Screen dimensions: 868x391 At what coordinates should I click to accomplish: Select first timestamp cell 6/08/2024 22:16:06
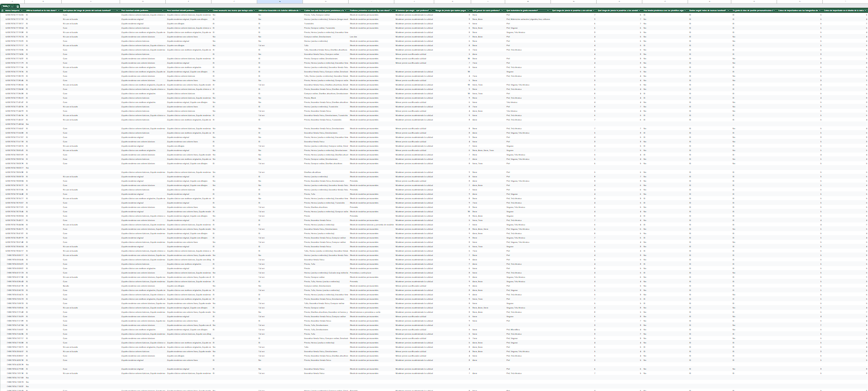click(14, 15)
